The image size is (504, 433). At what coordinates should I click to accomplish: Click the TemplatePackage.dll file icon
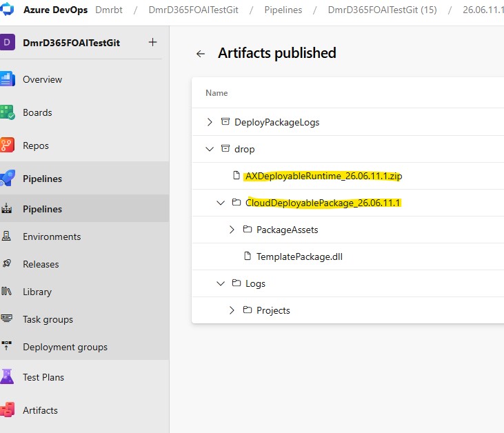pyautogui.click(x=248, y=256)
